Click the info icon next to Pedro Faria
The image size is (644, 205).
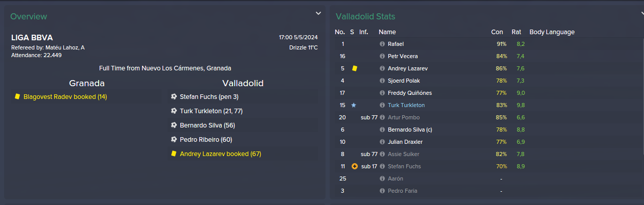(382, 191)
